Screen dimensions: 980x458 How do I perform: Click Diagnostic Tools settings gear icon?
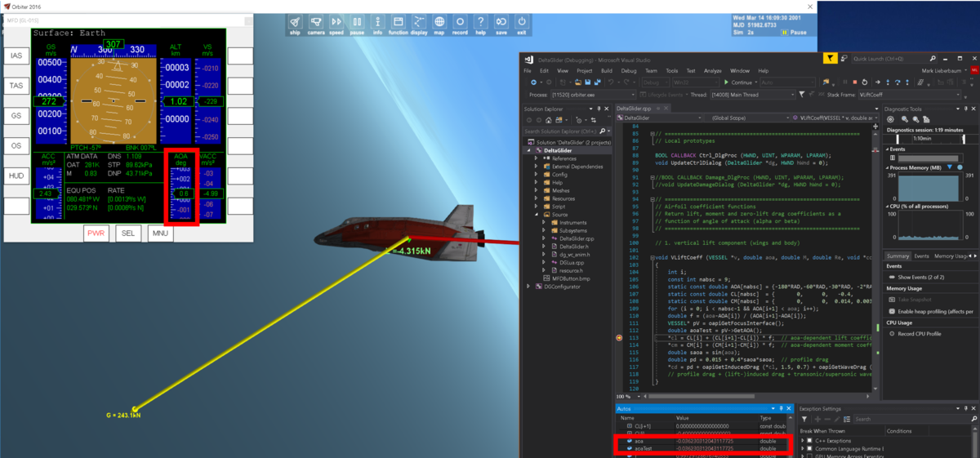tap(890, 119)
